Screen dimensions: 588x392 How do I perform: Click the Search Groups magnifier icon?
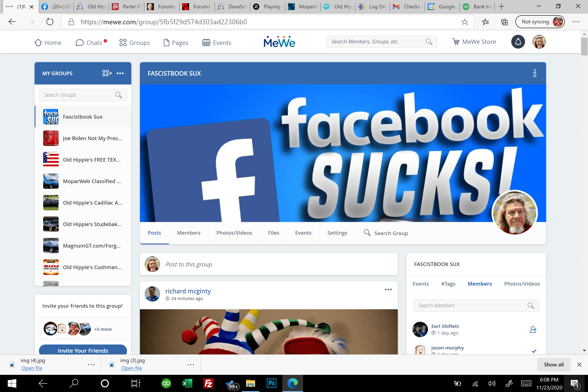119,95
